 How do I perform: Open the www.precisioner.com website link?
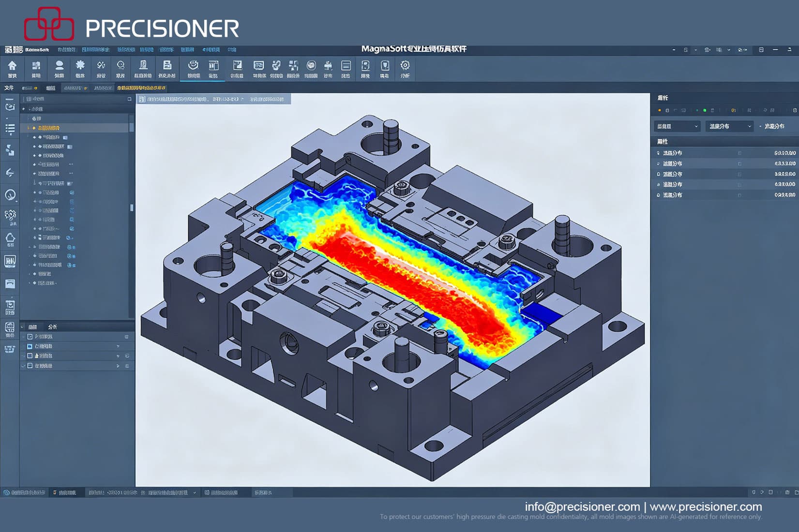click(706, 506)
